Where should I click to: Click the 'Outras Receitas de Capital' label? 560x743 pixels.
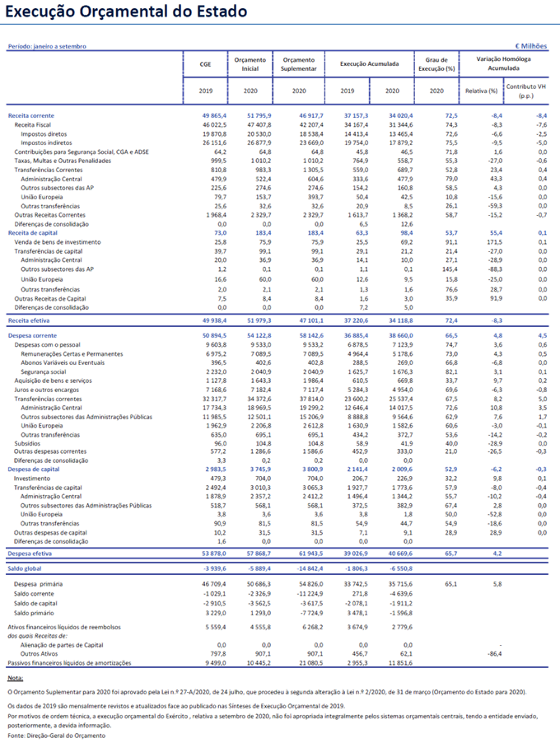pos(50,298)
